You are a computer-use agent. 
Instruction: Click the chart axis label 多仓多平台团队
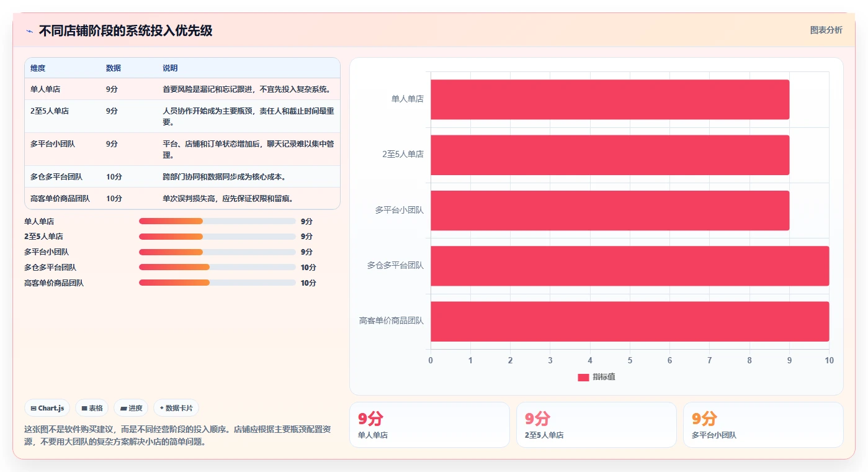(x=395, y=265)
